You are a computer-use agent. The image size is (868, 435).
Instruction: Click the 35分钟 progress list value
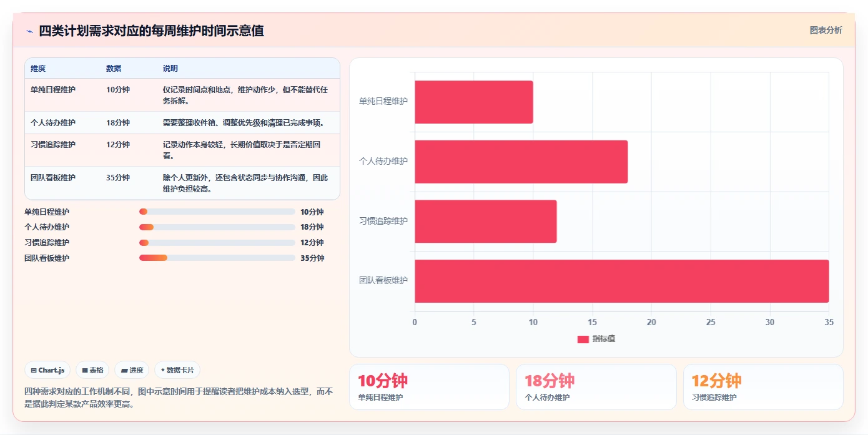[x=312, y=258]
